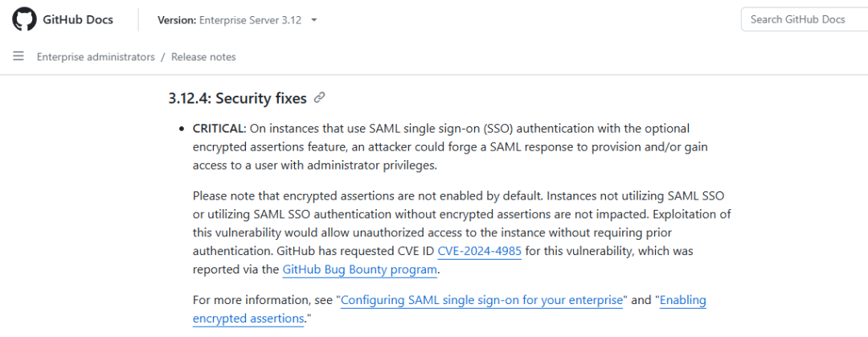Click the slash separator in the breadcrumb
Viewport: 868px width, 337px height.
[163, 56]
